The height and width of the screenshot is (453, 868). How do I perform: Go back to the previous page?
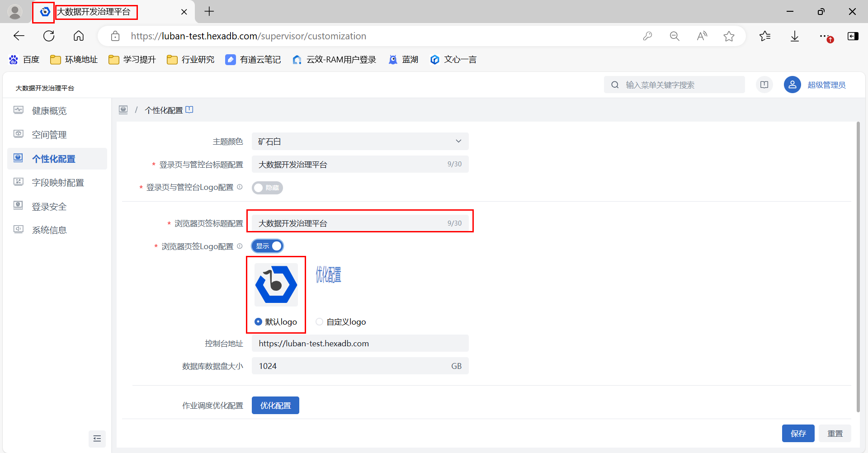coord(19,36)
